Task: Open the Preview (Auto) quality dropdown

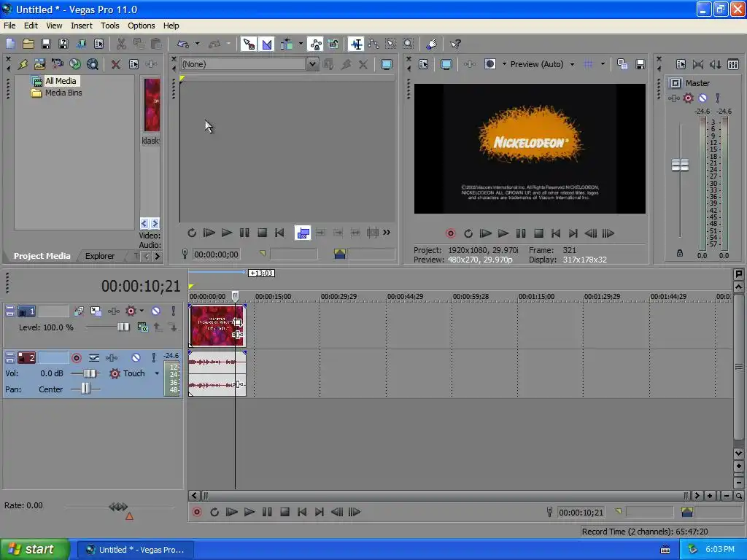Action: (x=572, y=64)
